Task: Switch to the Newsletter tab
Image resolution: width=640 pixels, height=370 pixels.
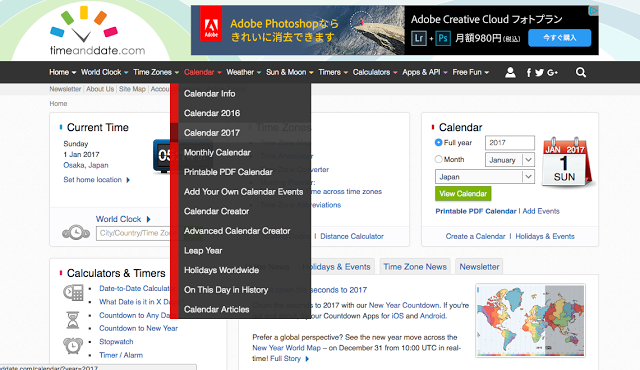Action: 479,266
